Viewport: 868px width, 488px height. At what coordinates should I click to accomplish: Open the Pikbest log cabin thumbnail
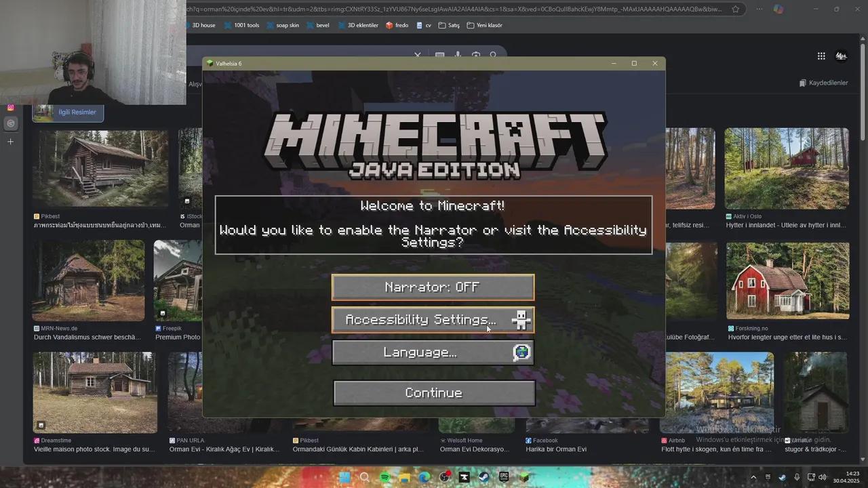click(x=100, y=168)
